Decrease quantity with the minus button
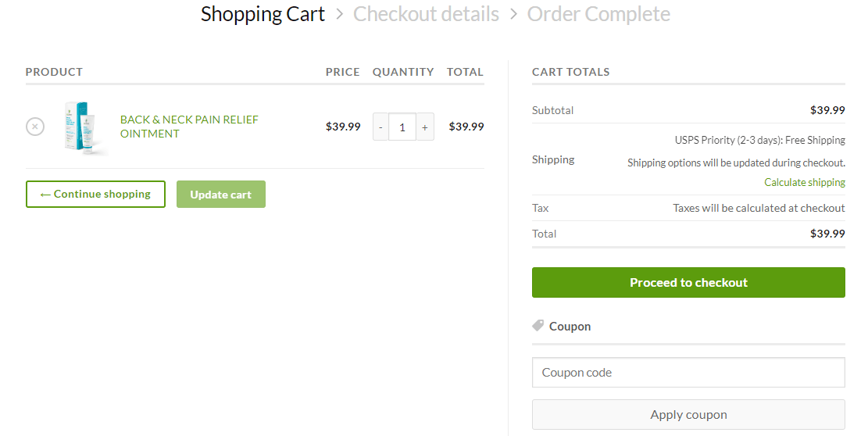The height and width of the screenshot is (436, 868). point(380,127)
